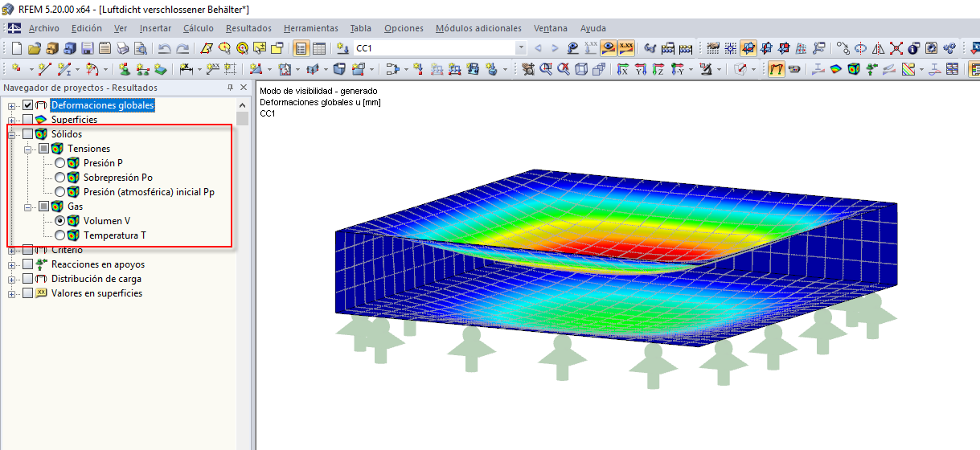Click the solid results colored cube icon
The height and width of the screenshot is (450, 980).
coord(853,69)
